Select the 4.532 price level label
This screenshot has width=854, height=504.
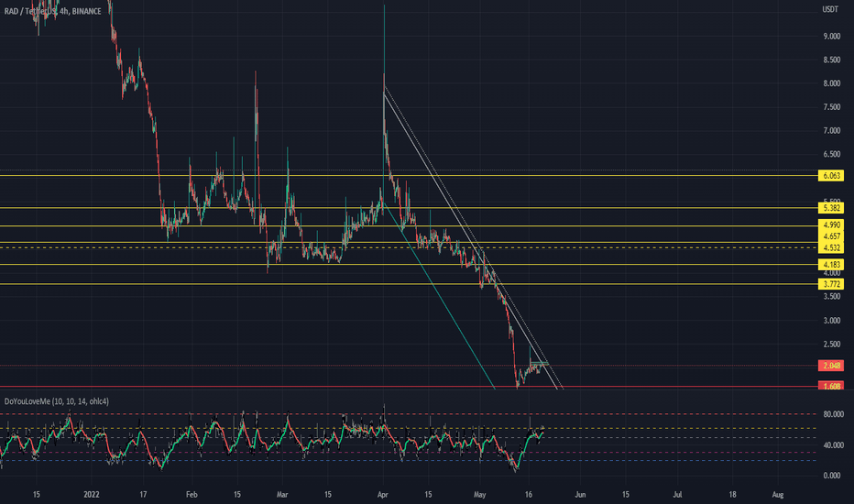coord(831,248)
